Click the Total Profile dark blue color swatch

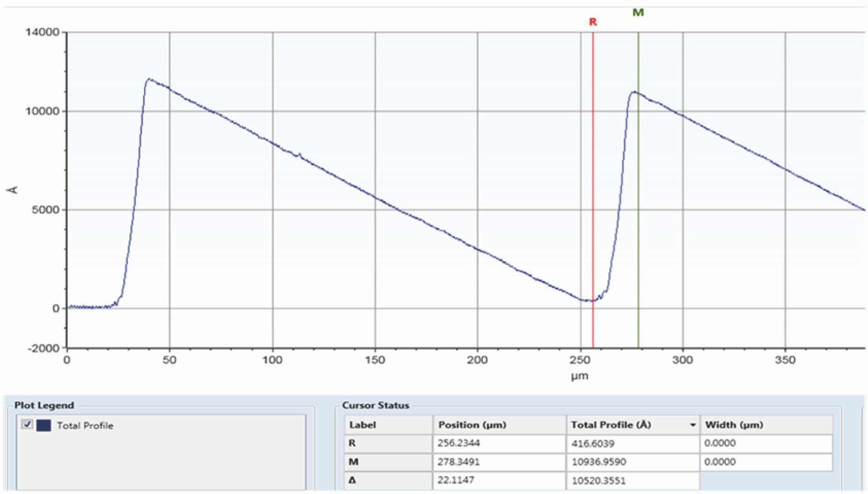43,425
